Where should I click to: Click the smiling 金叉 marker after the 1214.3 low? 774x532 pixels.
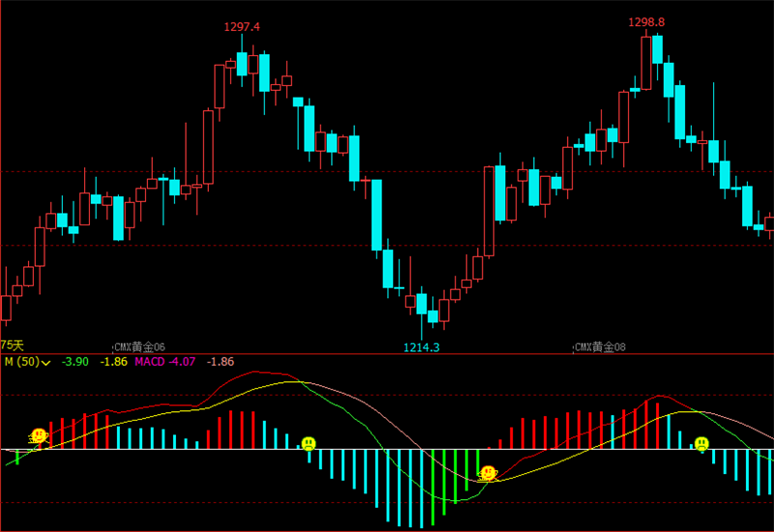coord(488,474)
